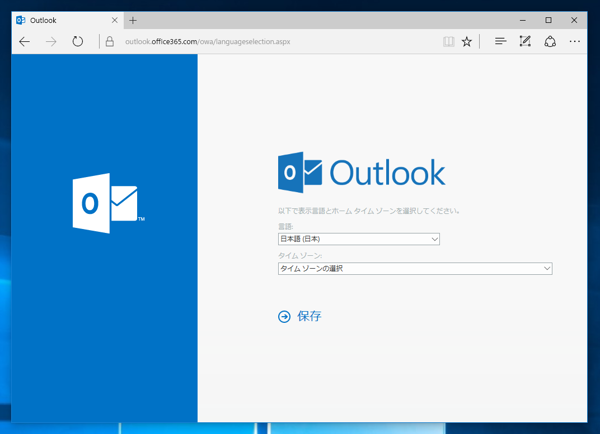Click the white Outlook logo on blue panel

point(109,203)
